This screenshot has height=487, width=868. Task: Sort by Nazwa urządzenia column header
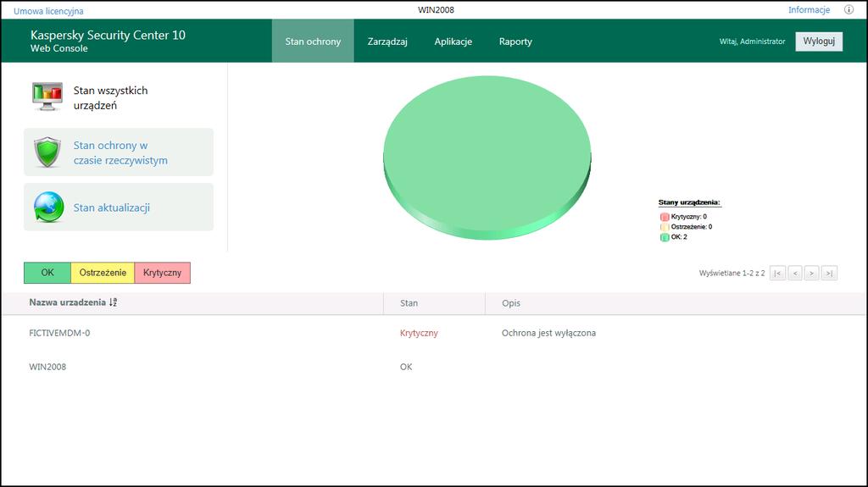(x=68, y=302)
